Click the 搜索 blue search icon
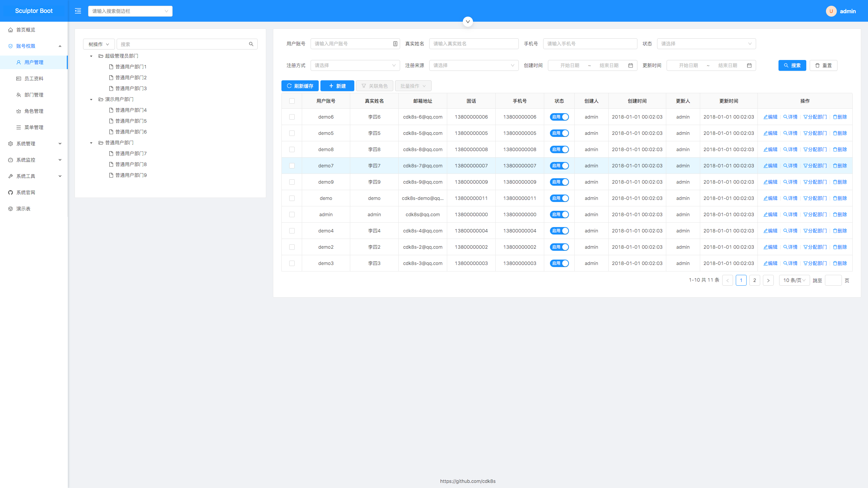The width and height of the screenshot is (868, 488). click(x=792, y=65)
